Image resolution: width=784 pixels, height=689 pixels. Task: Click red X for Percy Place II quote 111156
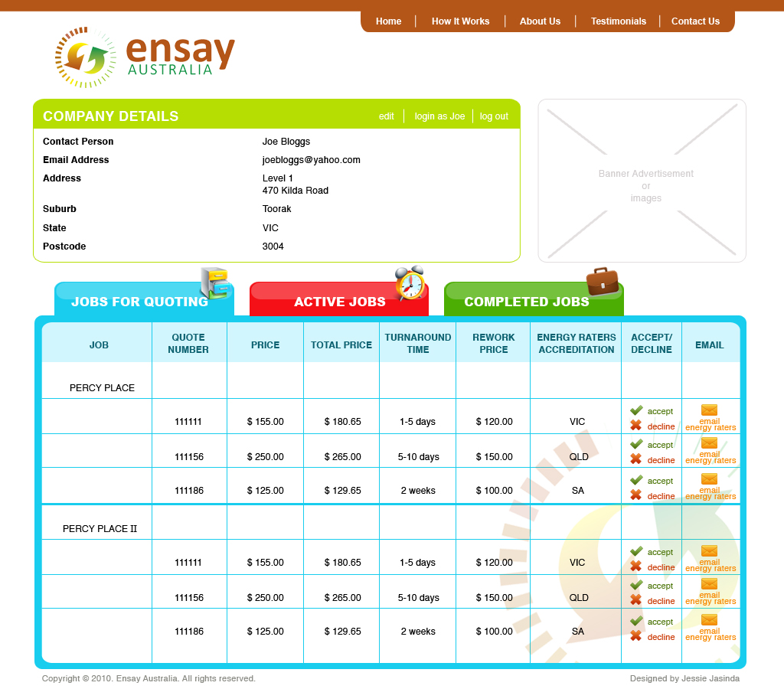point(636,600)
